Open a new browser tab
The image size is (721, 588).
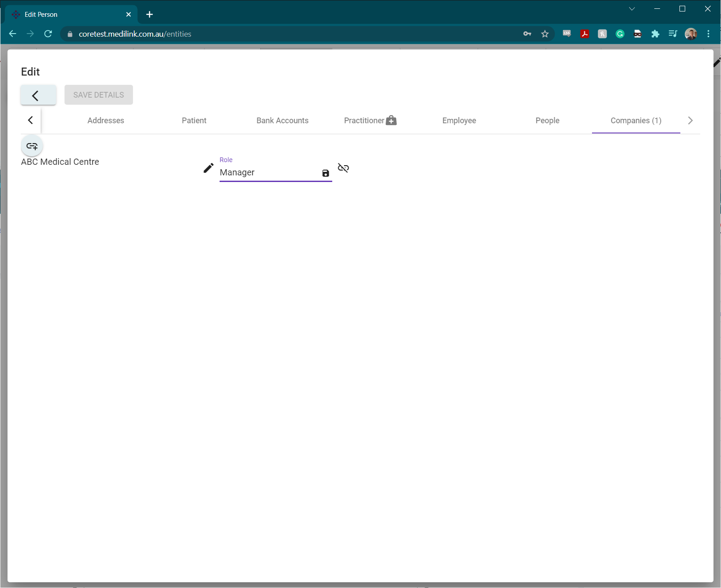click(149, 15)
